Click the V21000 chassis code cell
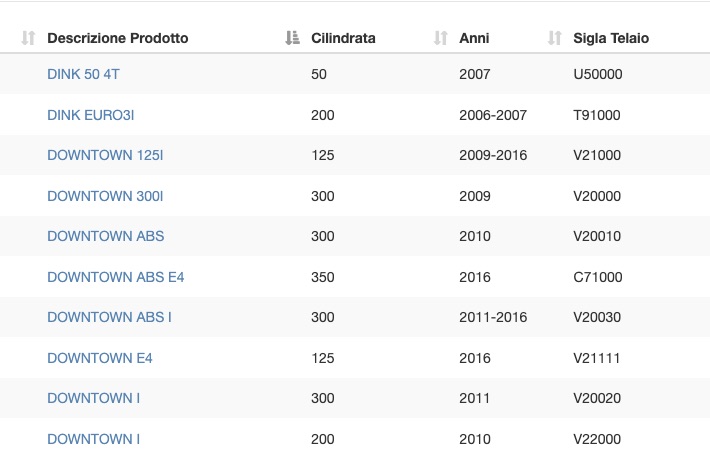The height and width of the screenshot is (466, 710). pyautogui.click(x=597, y=155)
